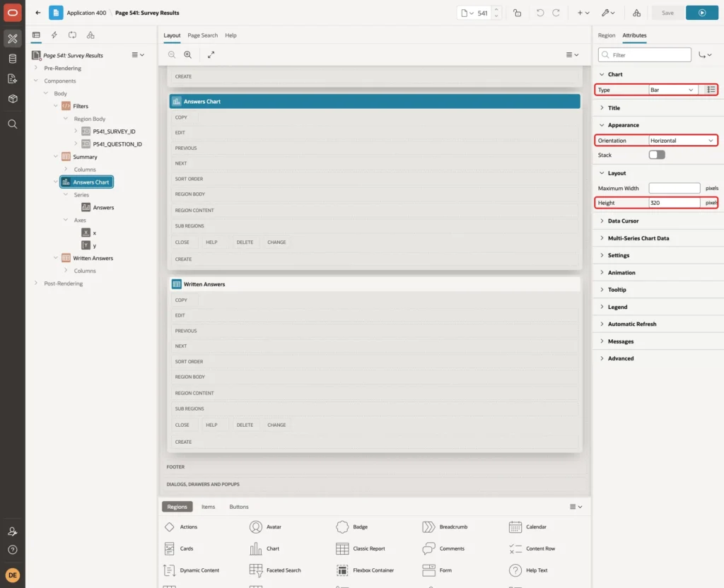Open the DE user avatar menu
Screen dimensions: 724x588
click(13, 575)
